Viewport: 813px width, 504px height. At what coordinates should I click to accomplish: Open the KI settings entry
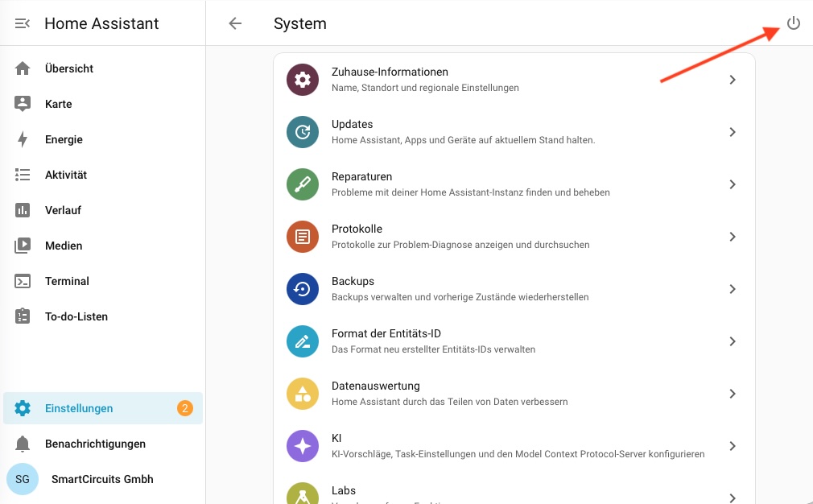pyautogui.click(x=514, y=446)
